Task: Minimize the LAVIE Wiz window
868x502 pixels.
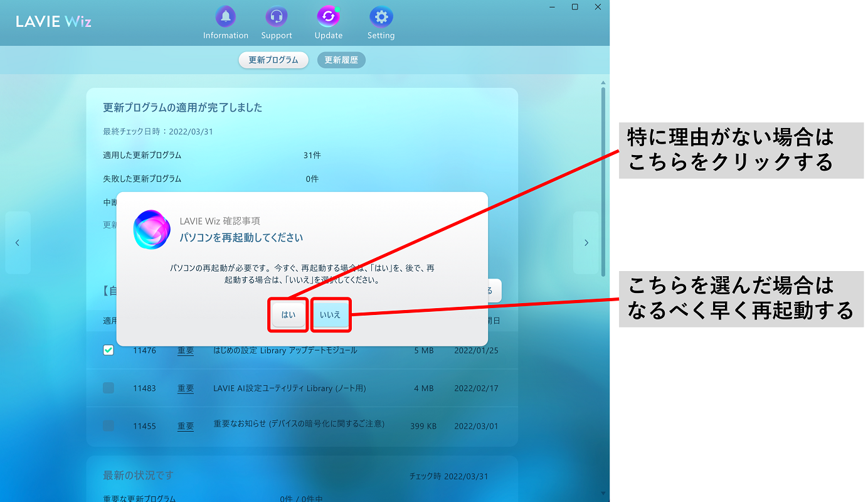Action: point(552,7)
